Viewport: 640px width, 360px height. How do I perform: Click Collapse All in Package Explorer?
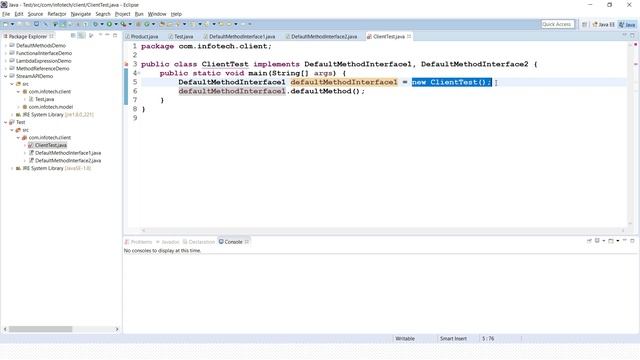[x=73, y=36]
